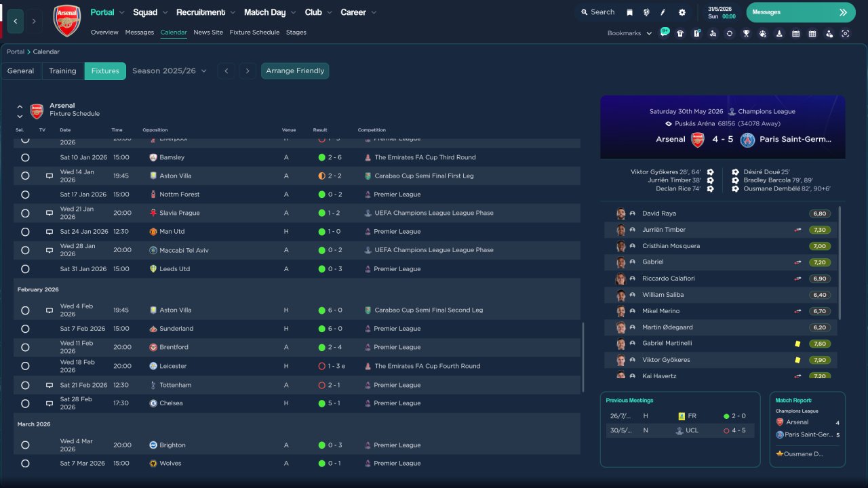Image resolution: width=868 pixels, height=488 pixels.
Task: Open the Club menu dropdown
Action: 318,12
